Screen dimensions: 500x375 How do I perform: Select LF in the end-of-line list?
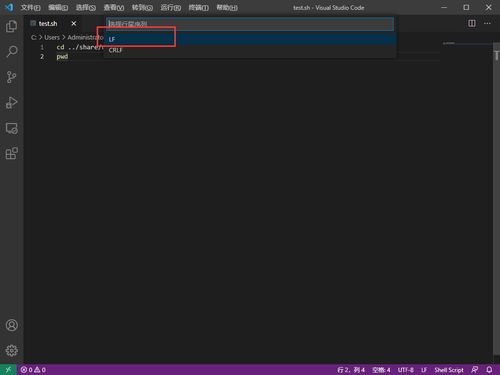(x=250, y=39)
